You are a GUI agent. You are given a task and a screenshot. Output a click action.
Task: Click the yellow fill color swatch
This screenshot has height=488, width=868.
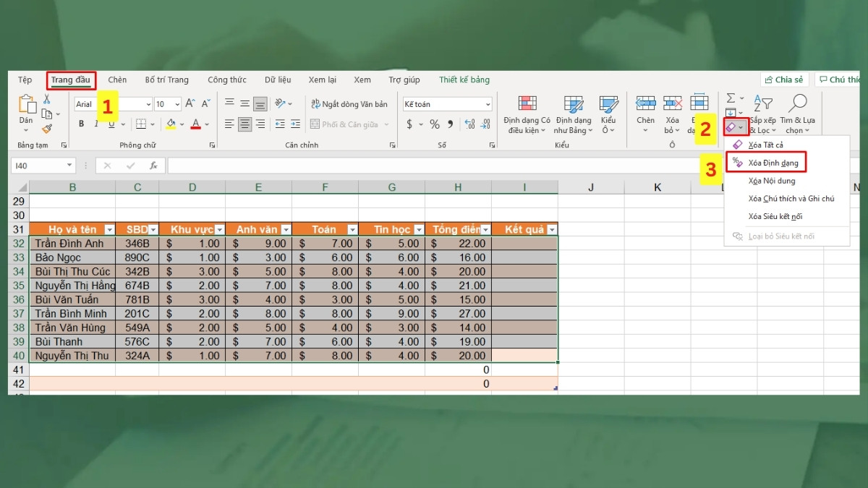coord(171,124)
